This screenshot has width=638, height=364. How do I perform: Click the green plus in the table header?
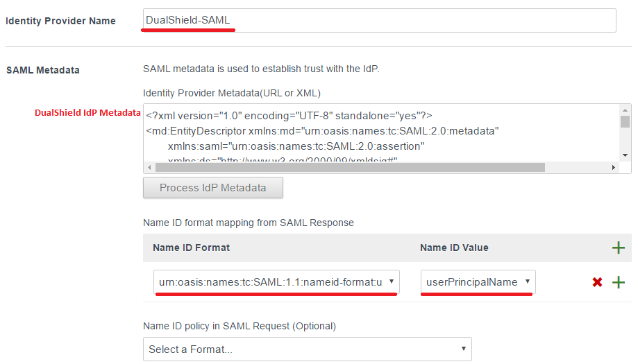point(618,248)
